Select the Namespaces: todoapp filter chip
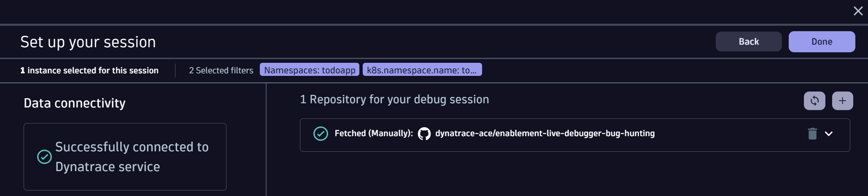Screen dimensions: 868x196 point(310,70)
